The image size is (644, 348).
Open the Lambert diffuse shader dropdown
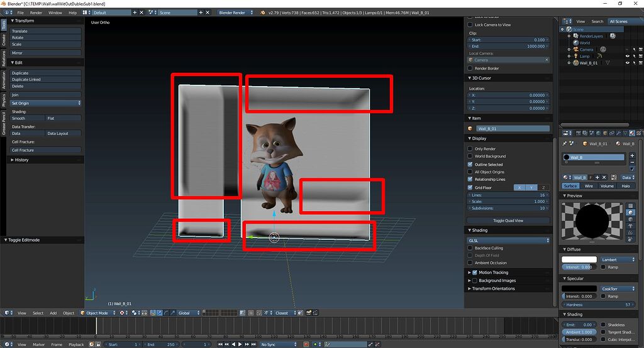pyautogui.click(x=618, y=259)
